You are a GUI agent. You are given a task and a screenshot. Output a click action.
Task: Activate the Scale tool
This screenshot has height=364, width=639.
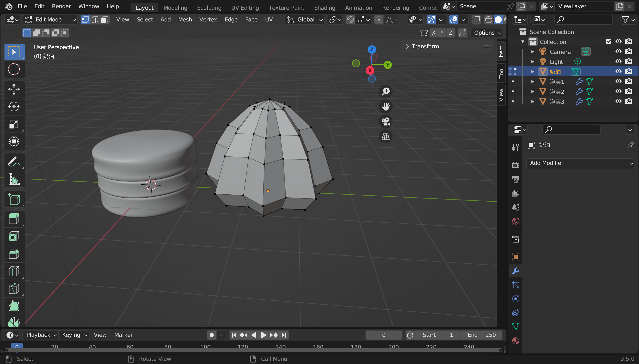click(x=14, y=124)
